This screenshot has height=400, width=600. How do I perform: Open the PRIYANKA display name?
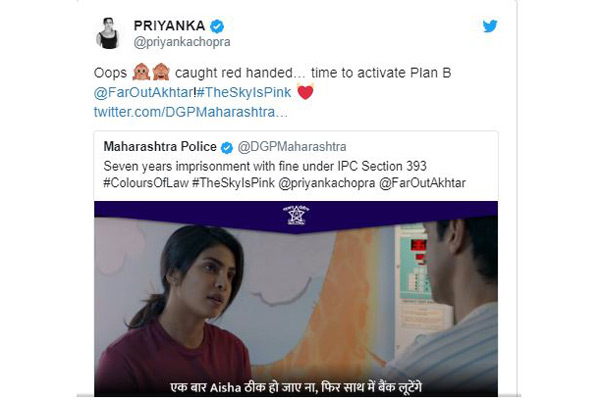pos(169,26)
